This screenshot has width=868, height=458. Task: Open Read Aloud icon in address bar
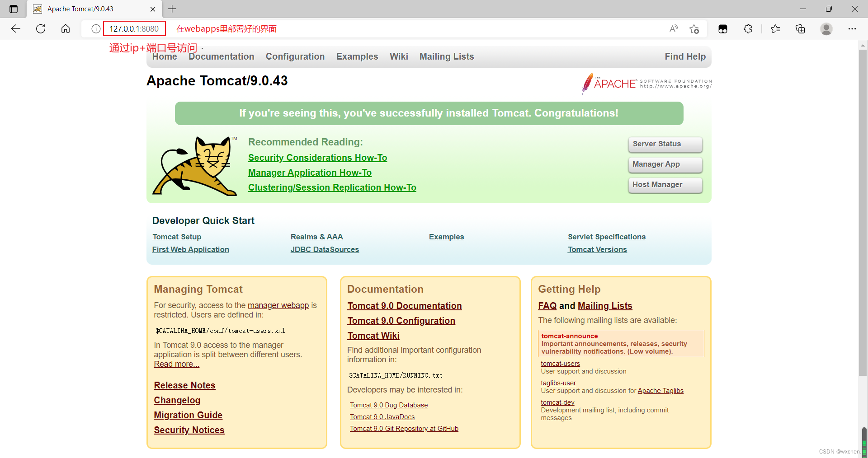pyautogui.click(x=674, y=29)
